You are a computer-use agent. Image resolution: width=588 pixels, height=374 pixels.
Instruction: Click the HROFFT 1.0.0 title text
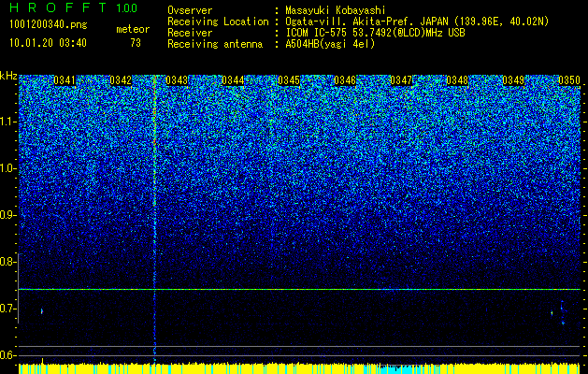[x=74, y=7]
